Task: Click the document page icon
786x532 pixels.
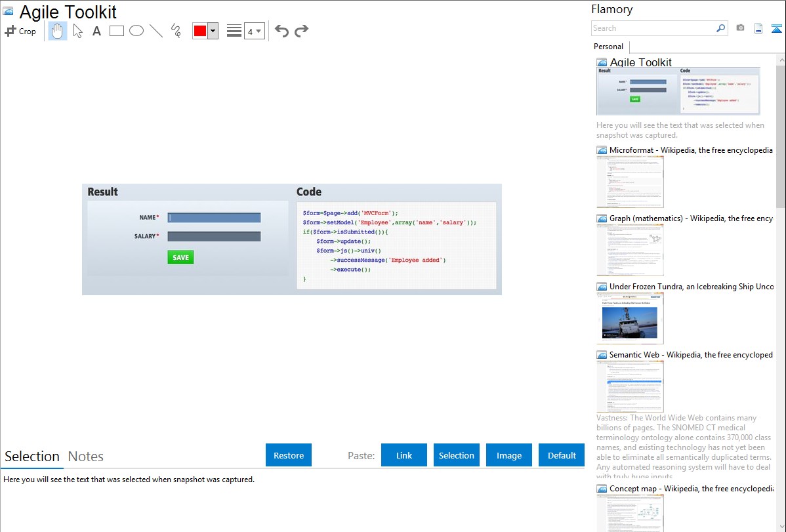Action: click(758, 28)
